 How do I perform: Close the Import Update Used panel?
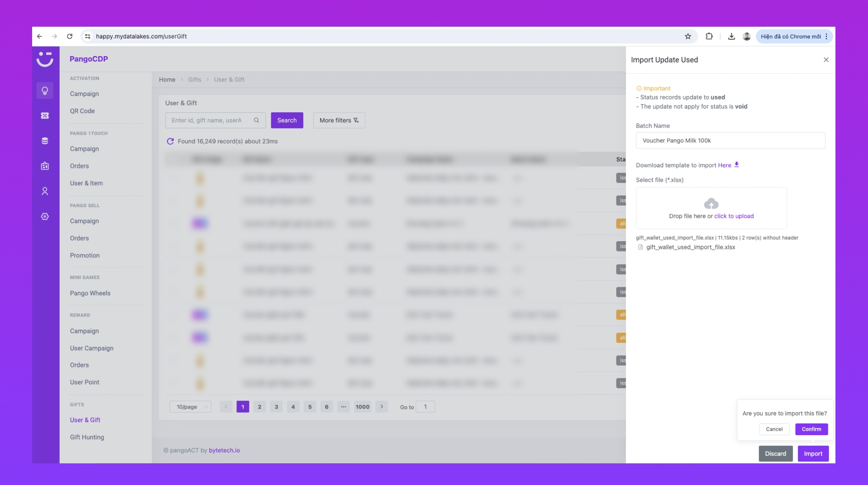(826, 60)
